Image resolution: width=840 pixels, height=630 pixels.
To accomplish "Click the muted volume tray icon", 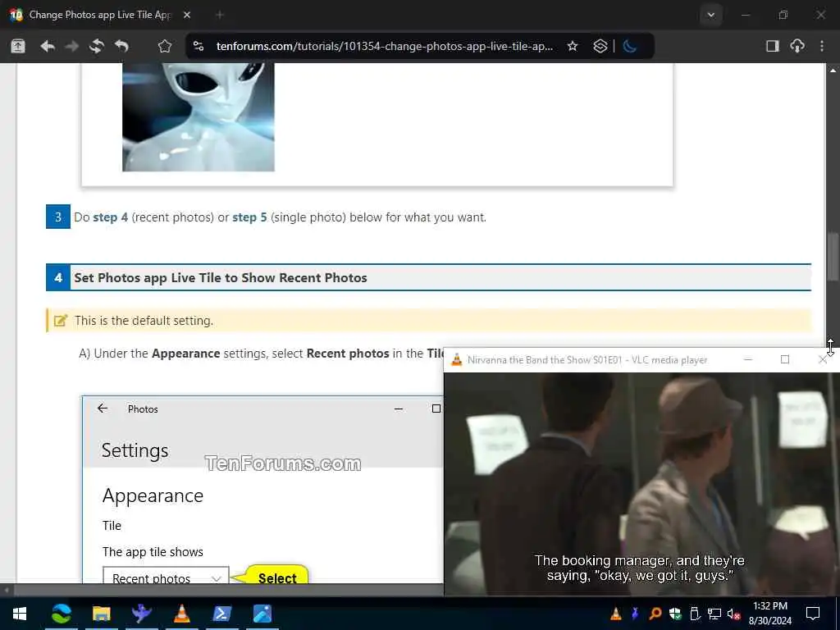I will coord(734,614).
